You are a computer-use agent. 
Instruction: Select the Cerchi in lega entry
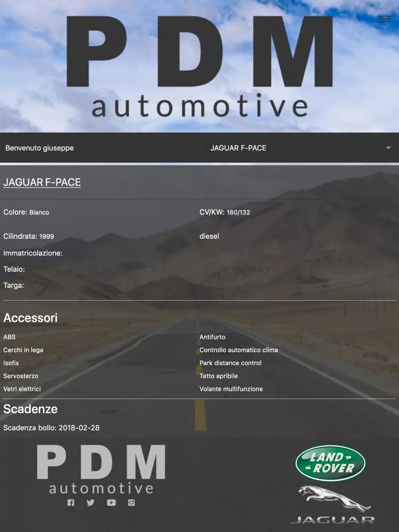click(23, 350)
